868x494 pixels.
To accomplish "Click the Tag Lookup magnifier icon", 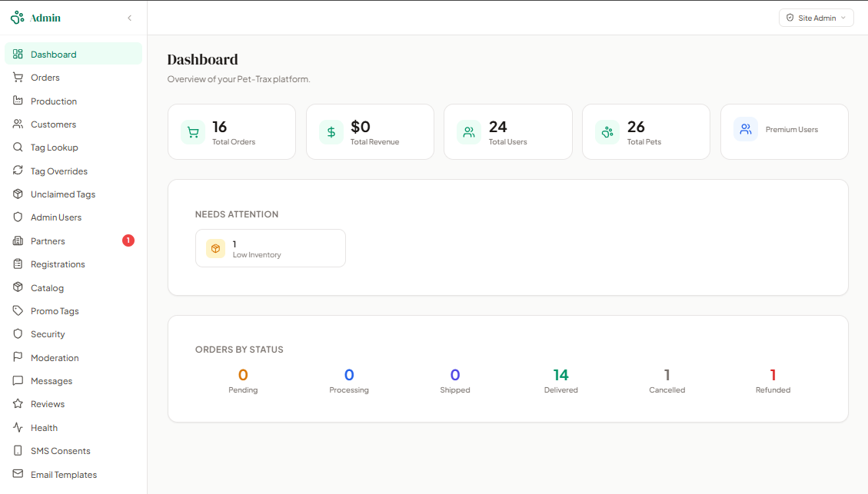I will pos(18,148).
